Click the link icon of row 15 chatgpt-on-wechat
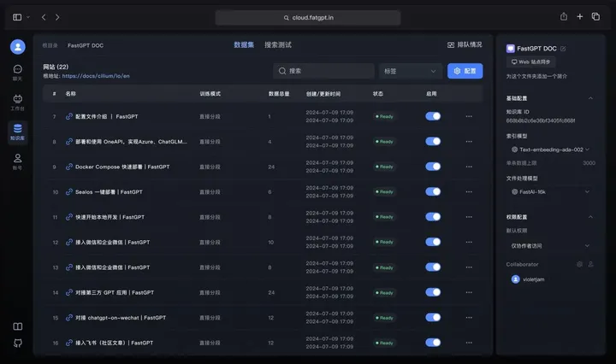616x364 pixels. coord(69,317)
